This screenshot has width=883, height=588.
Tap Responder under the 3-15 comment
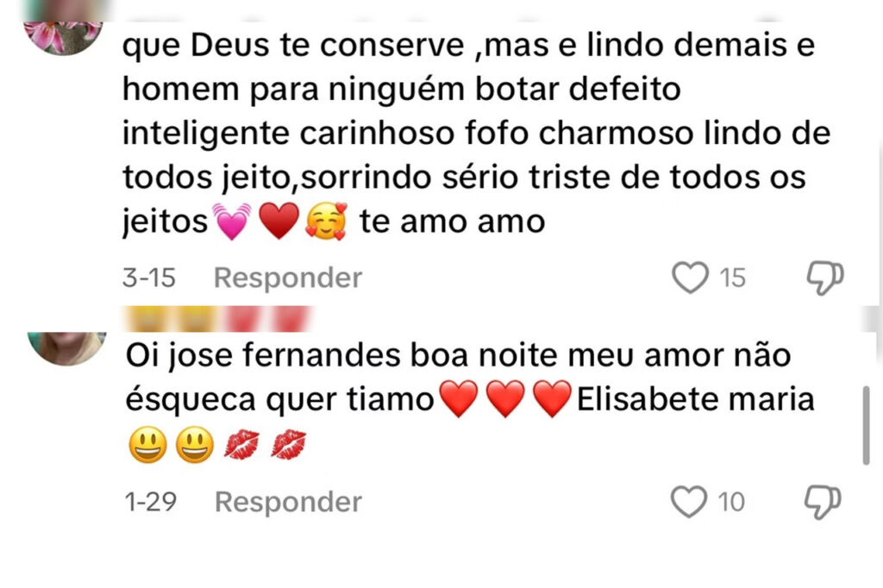click(288, 278)
